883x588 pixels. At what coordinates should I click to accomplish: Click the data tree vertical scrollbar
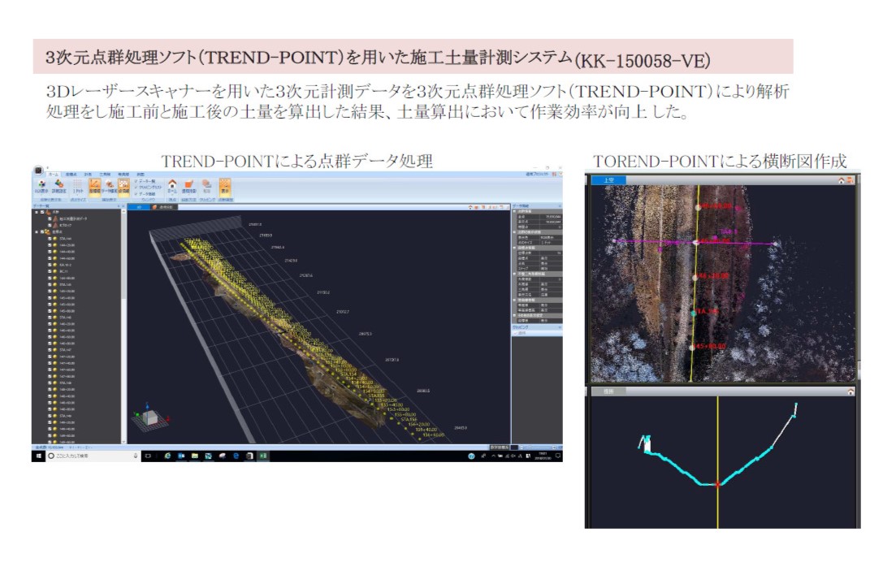click(123, 326)
